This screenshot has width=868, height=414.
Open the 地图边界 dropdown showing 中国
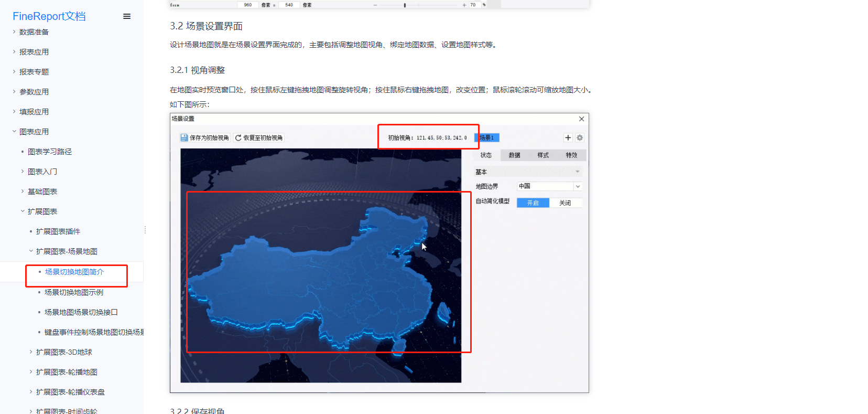tap(578, 186)
